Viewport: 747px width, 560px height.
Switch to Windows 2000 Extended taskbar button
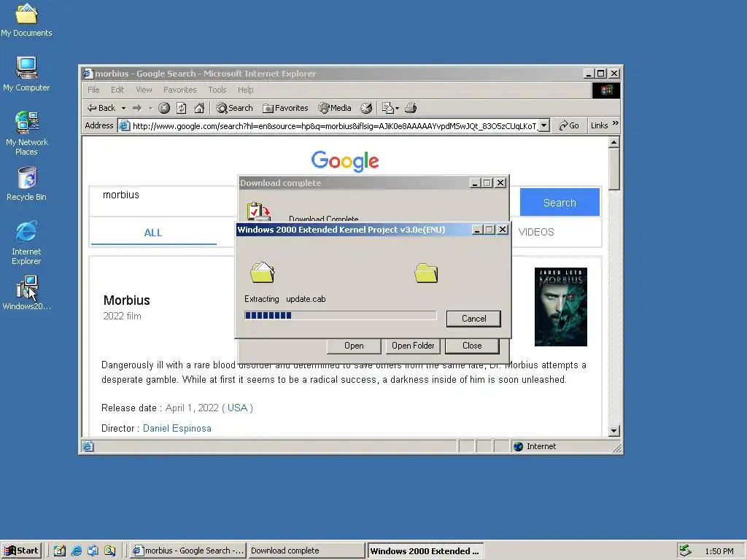(425, 551)
